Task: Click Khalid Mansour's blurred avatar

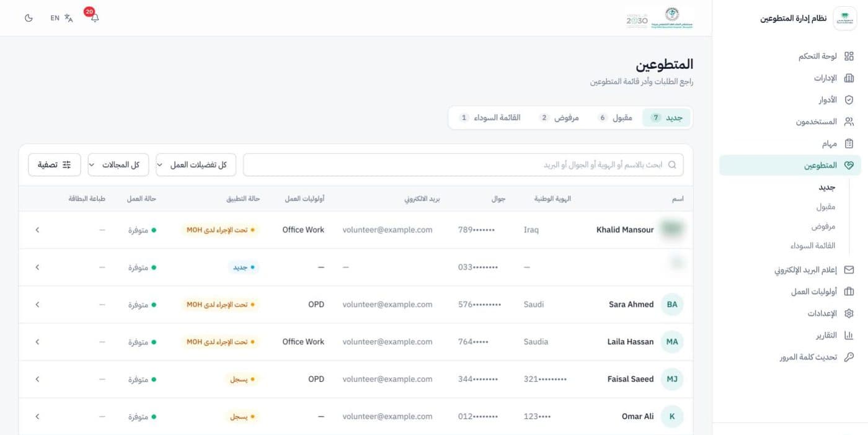Action: coord(672,229)
